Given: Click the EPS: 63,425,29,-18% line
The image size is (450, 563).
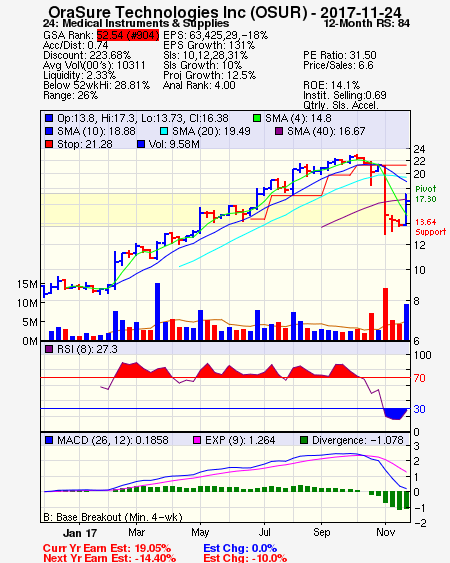Looking at the screenshot, I should pyautogui.click(x=215, y=35).
